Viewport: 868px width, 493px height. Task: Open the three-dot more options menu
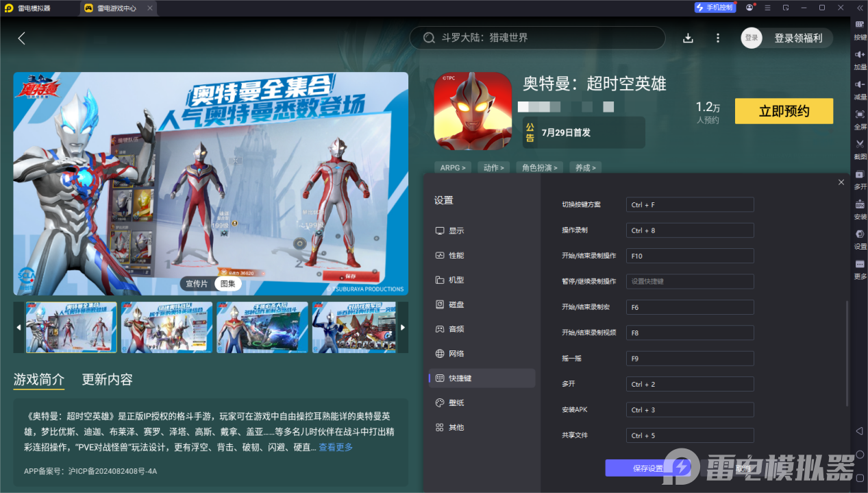[x=717, y=38]
